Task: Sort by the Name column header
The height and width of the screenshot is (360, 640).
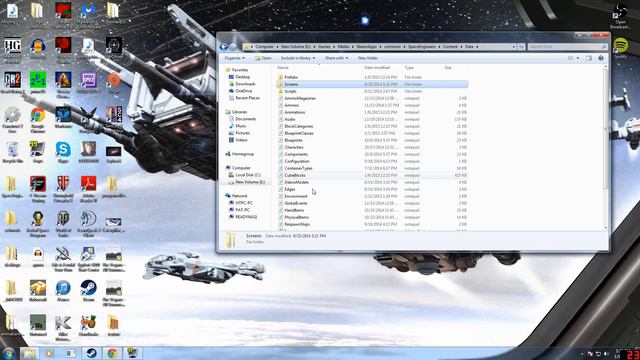Action: 283,68
